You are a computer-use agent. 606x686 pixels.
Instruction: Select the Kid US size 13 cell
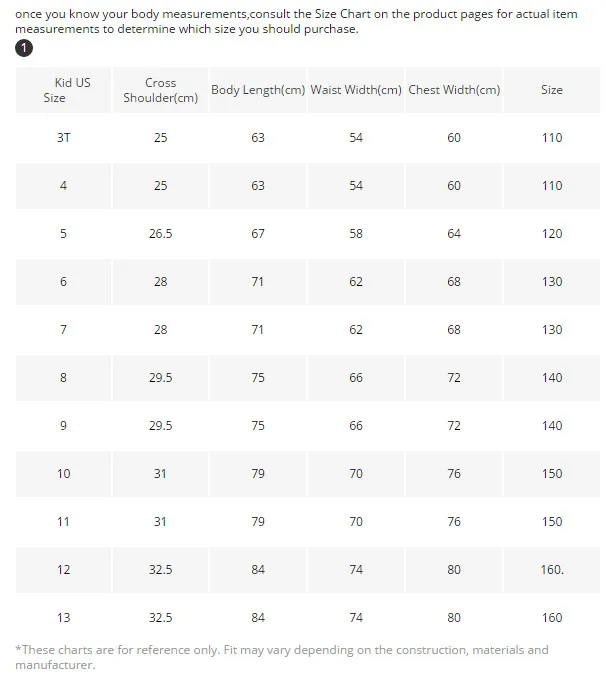pyautogui.click(x=63, y=618)
